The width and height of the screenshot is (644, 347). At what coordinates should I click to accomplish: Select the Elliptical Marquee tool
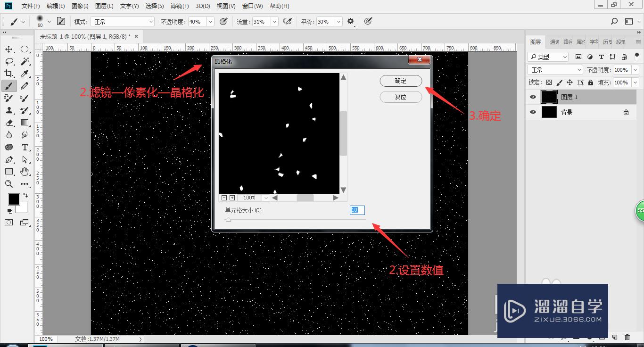click(25, 49)
